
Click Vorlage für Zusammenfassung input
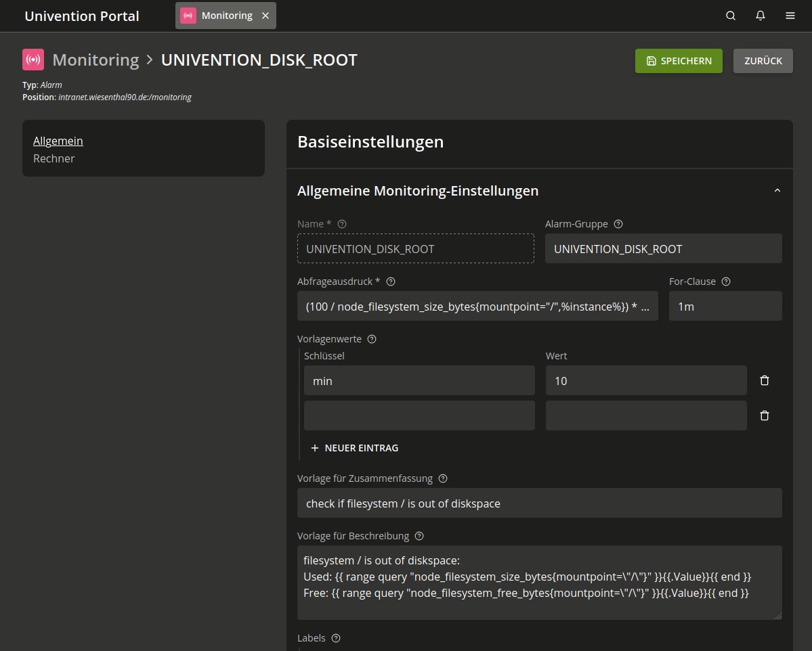coord(540,503)
